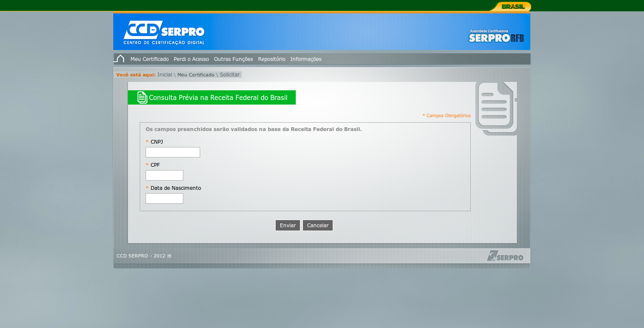Open the Outras Funções menu
644x328 pixels.
click(233, 59)
